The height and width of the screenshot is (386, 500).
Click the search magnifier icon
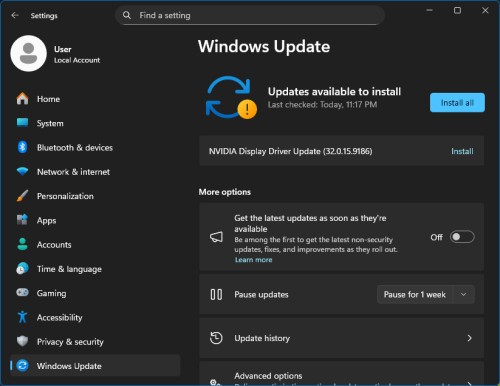pyautogui.click(x=127, y=15)
